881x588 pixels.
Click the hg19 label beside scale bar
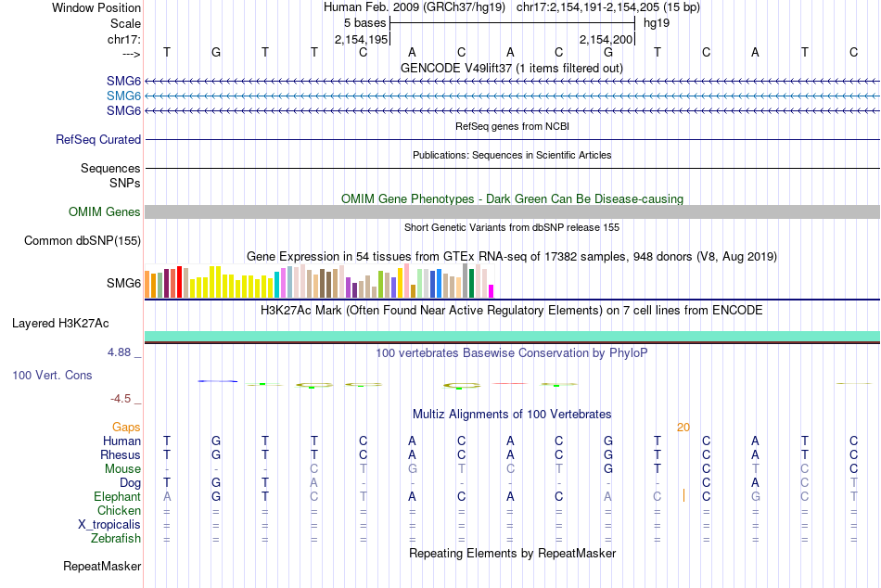(x=657, y=23)
